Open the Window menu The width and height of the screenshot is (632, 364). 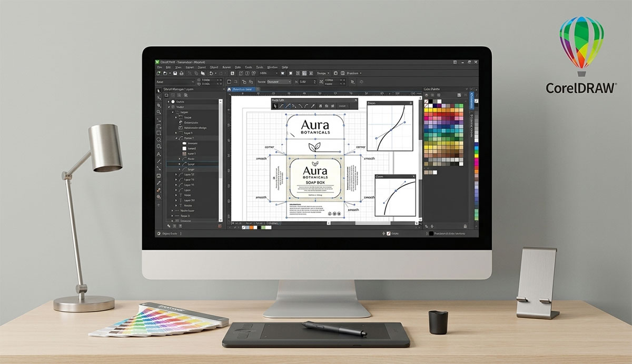tap(272, 67)
